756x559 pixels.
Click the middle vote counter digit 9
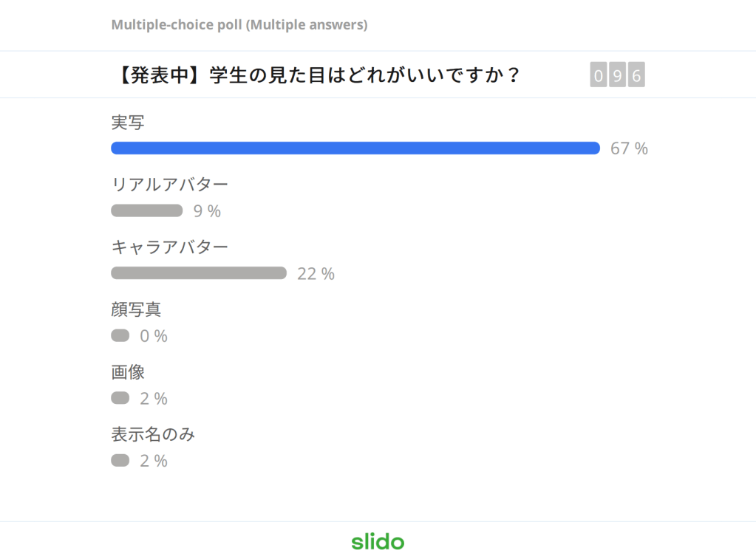[617, 75]
